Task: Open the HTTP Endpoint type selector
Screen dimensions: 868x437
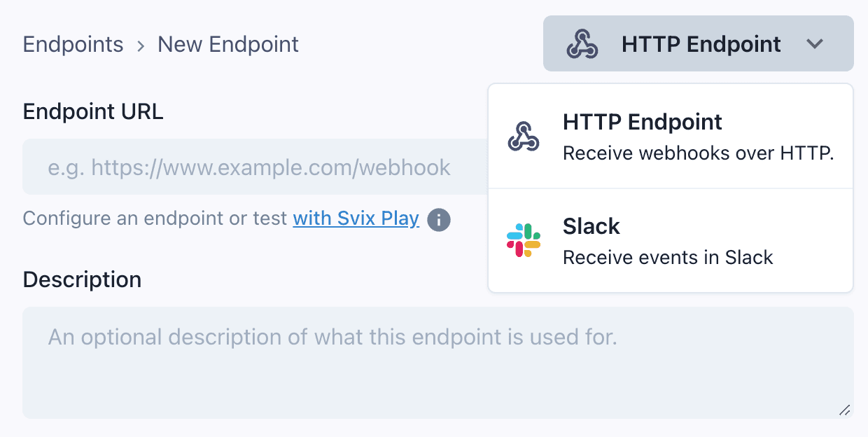Action: [x=698, y=43]
